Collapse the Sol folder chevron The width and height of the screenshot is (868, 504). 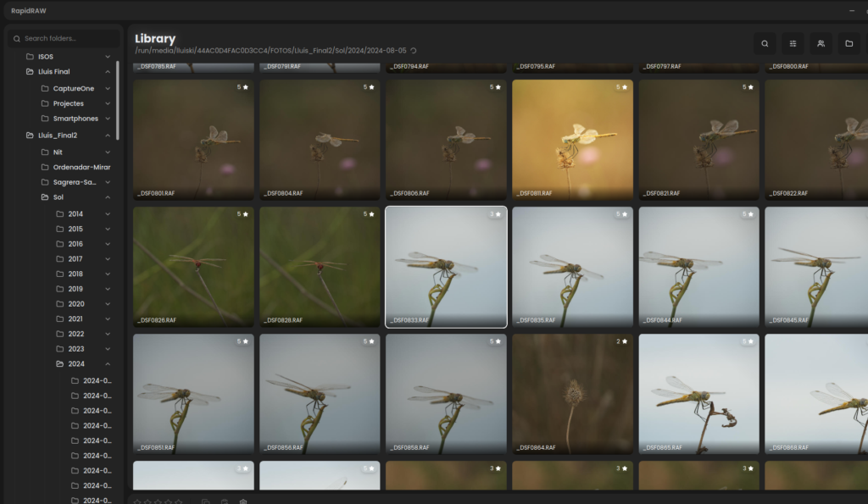point(108,197)
